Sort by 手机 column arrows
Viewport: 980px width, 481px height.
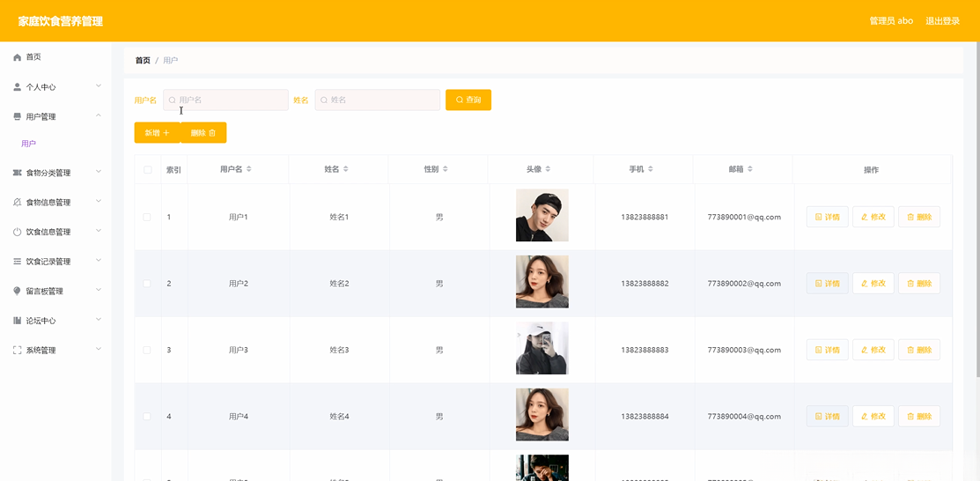[651, 169]
